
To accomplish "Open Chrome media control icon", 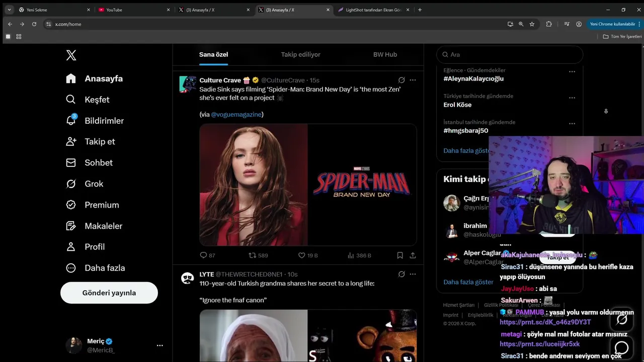I will click(x=567, y=24).
